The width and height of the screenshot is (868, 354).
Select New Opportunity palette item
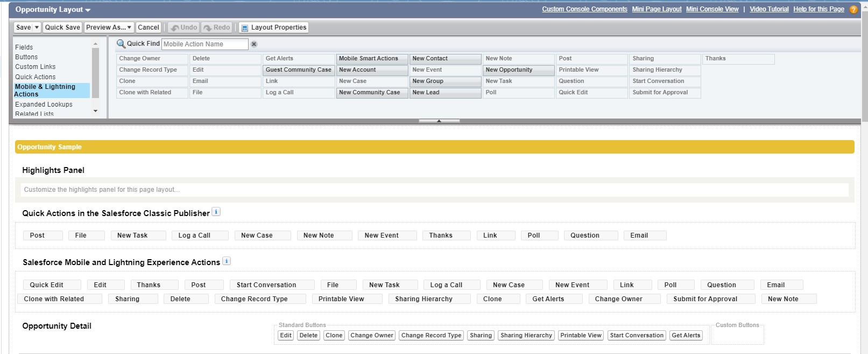519,70
